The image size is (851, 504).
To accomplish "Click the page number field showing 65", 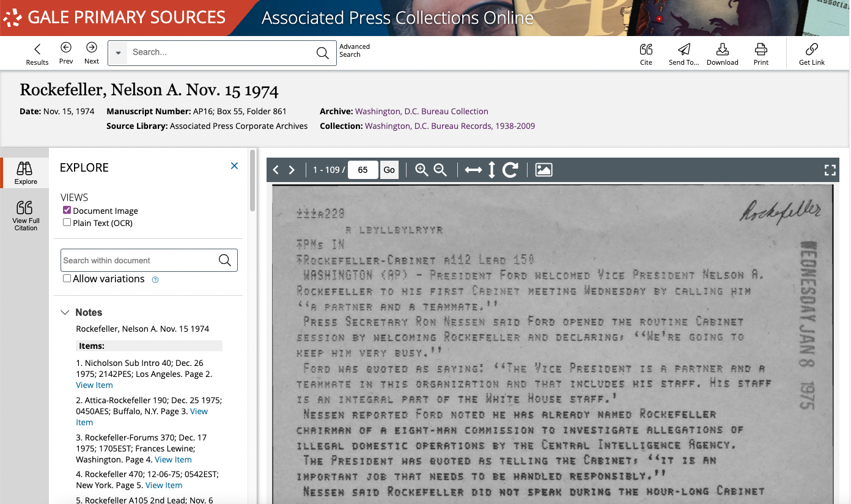I will 363,170.
